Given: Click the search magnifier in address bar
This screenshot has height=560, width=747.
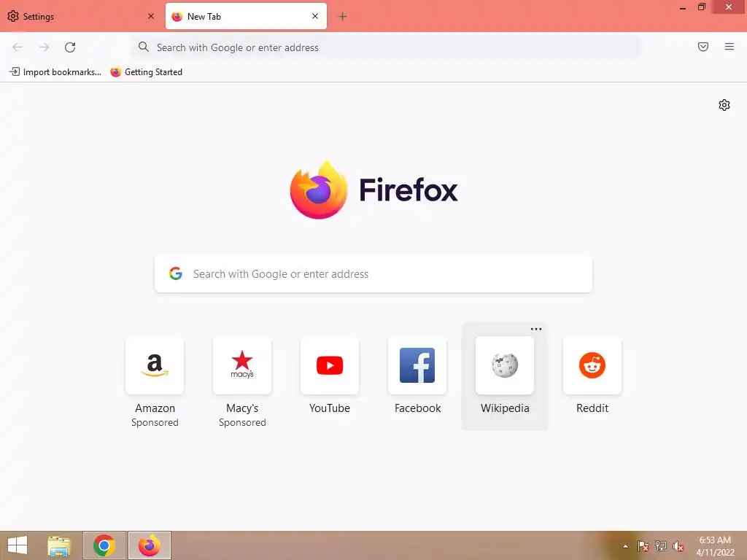Looking at the screenshot, I should (x=144, y=47).
